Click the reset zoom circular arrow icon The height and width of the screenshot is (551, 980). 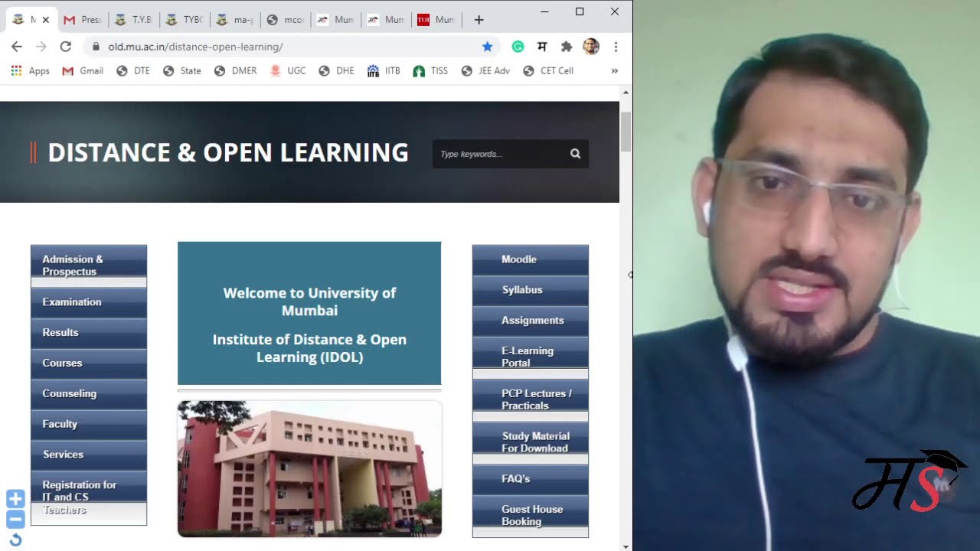click(15, 540)
